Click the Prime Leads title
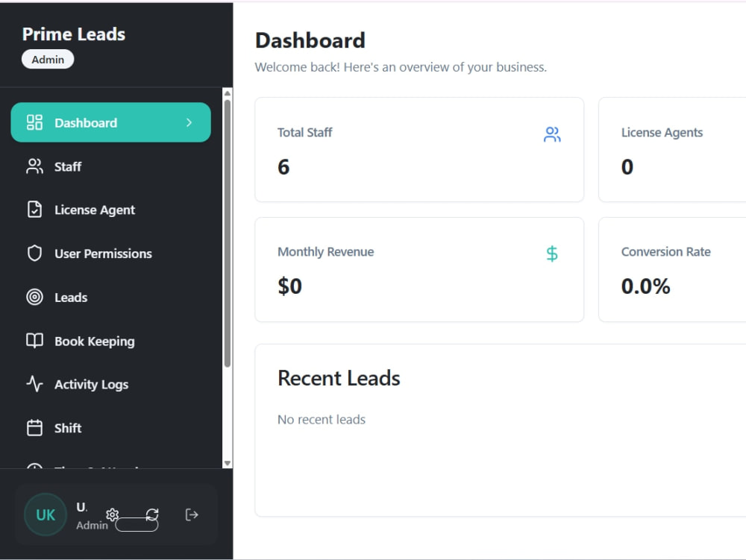Screen dimensions: 746x560 (74, 34)
